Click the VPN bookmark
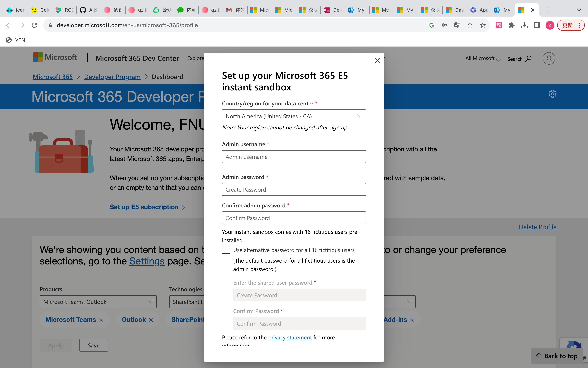This screenshot has height=368, width=588. click(x=16, y=40)
